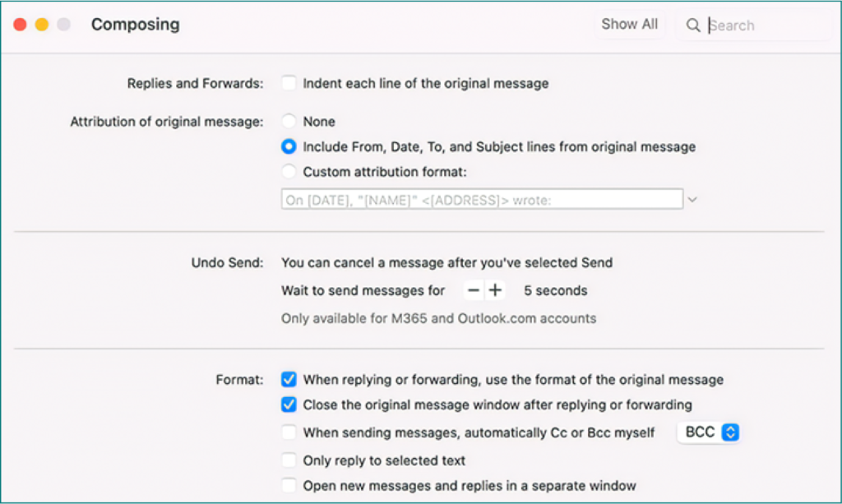Increase the send delay with the plus stepper
This screenshot has height=504, width=842.
493,289
